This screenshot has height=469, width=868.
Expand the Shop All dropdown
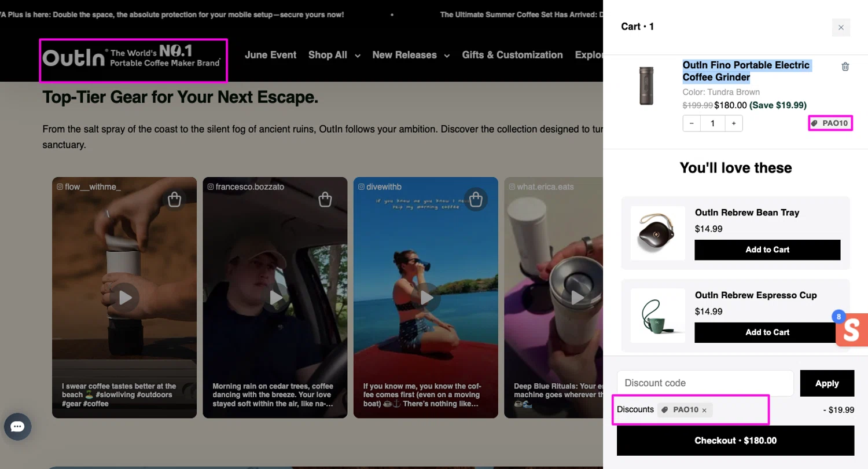click(334, 55)
